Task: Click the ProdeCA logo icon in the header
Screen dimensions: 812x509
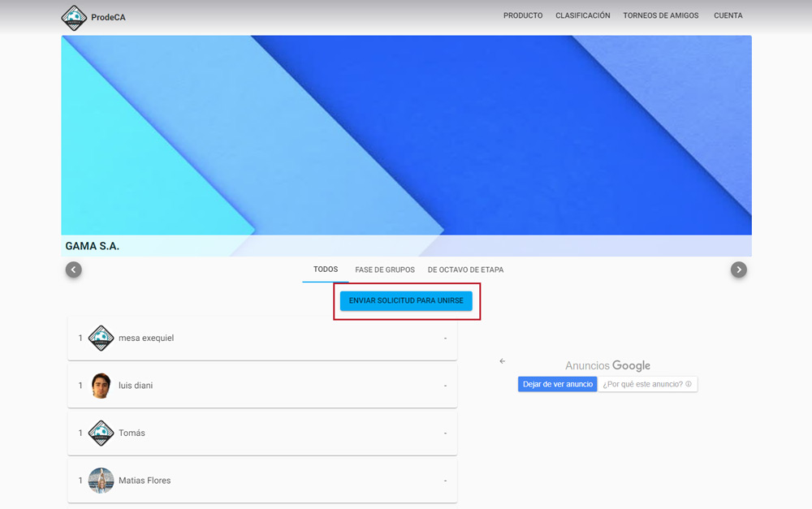Action: (x=74, y=17)
